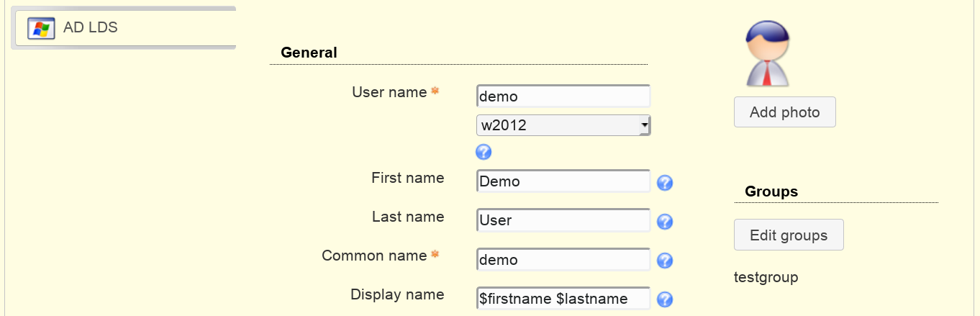Show help for the First name field

pos(665,183)
